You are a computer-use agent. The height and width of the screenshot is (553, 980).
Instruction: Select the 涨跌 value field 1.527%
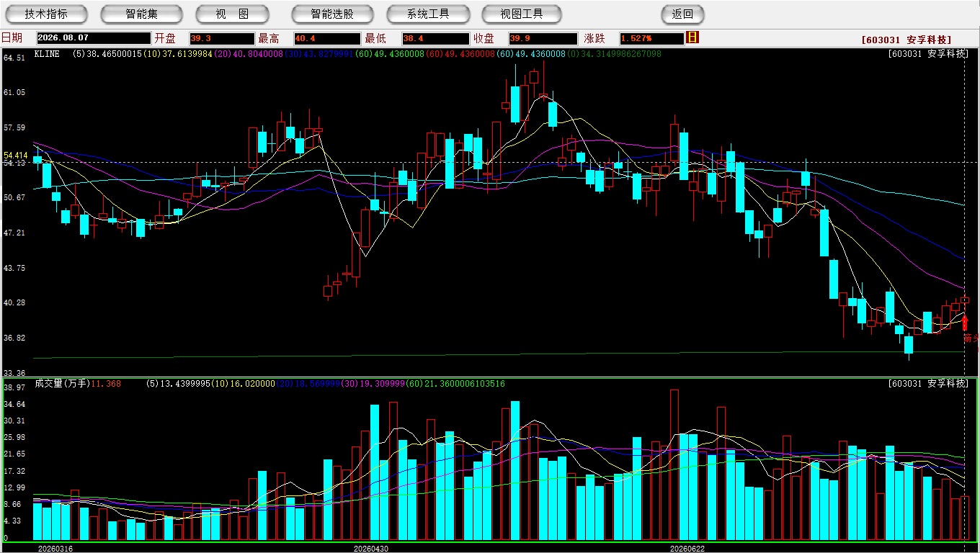[651, 39]
